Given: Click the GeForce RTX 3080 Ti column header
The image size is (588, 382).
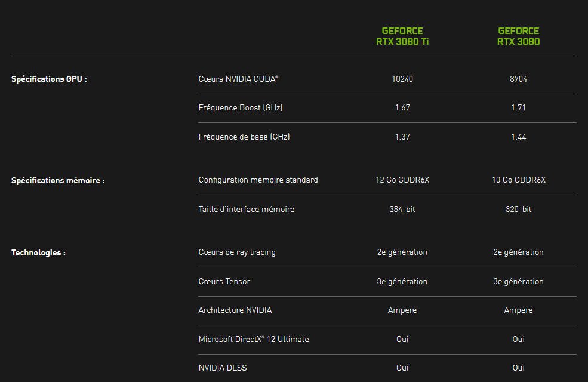Looking at the screenshot, I should (402, 36).
